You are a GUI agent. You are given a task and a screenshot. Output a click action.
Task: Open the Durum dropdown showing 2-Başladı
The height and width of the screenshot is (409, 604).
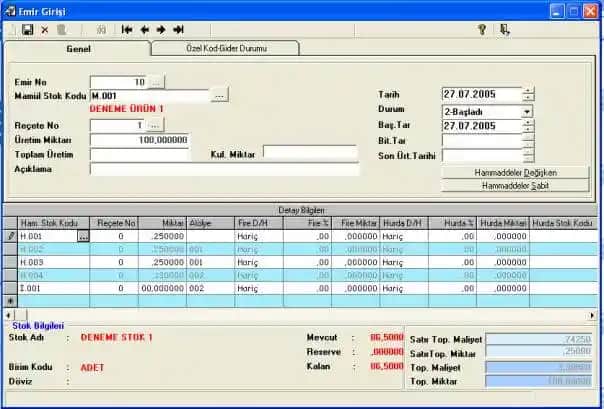click(x=527, y=111)
